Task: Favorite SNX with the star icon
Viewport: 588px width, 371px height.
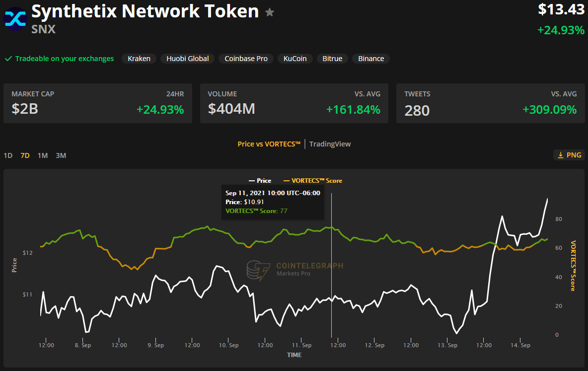Action: [x=270, y=12]
